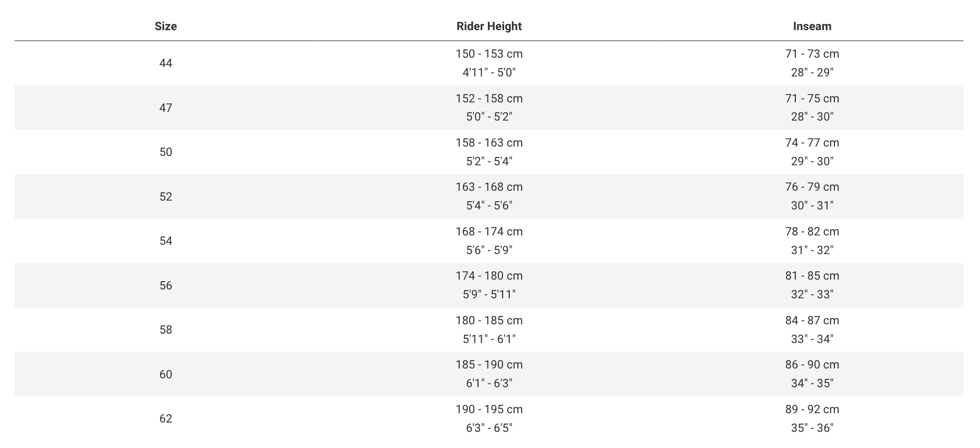The height and width of the screenshot is (448, 980).
Task: Click the 84 - 87 cm inseam cell
Action: 812,321
